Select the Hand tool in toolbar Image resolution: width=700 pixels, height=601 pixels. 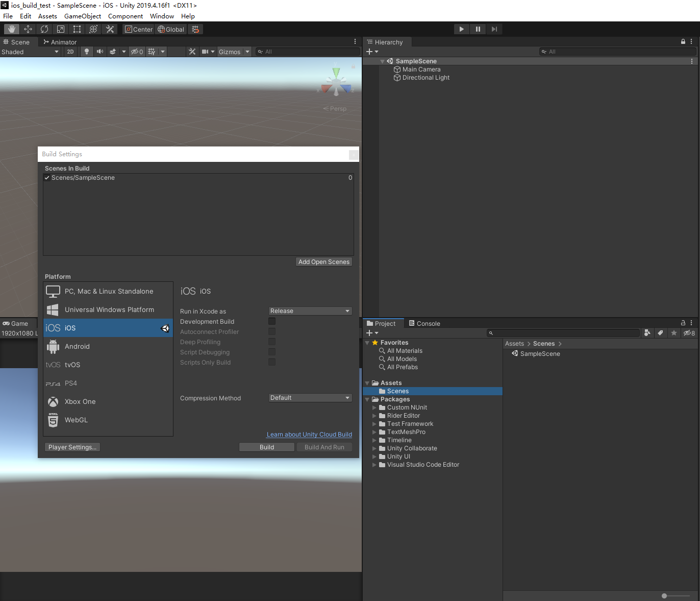tap(12, 29)
